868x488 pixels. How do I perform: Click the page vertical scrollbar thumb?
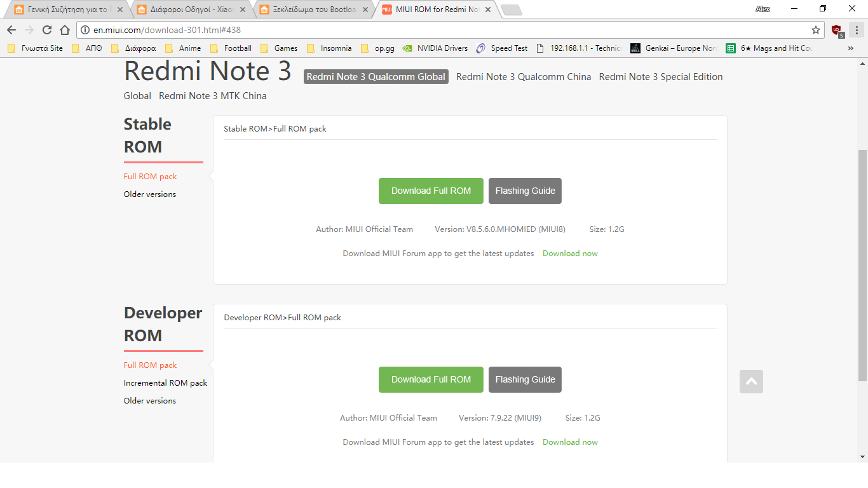[862, 266]
